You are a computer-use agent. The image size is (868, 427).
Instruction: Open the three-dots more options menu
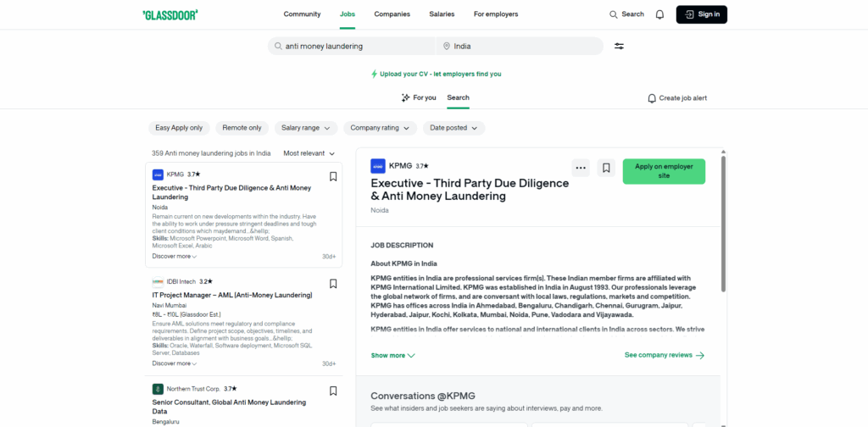point(581,168)
